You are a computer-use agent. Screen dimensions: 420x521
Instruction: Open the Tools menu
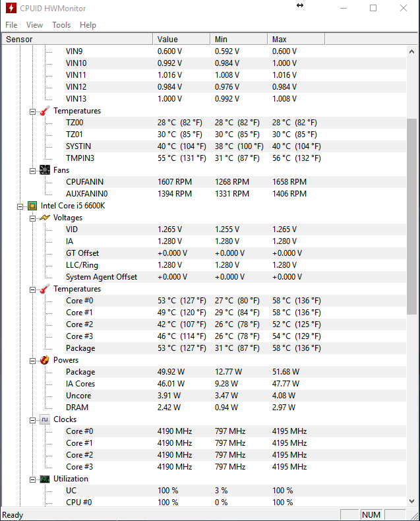(x=61, y=25)
